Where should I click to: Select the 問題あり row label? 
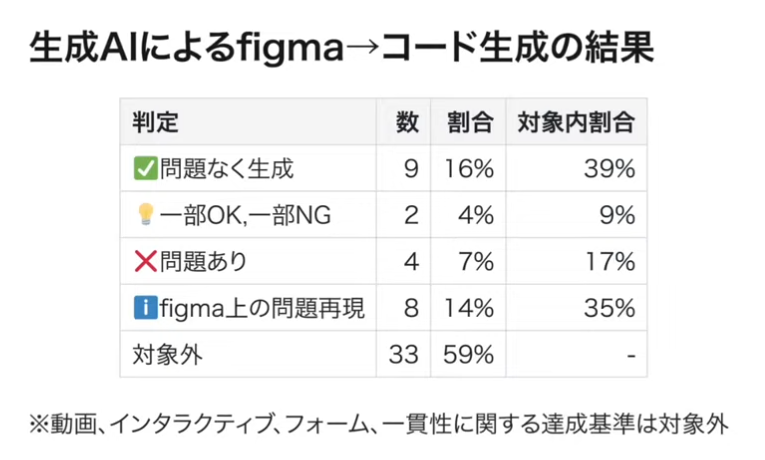coord(203,262)
